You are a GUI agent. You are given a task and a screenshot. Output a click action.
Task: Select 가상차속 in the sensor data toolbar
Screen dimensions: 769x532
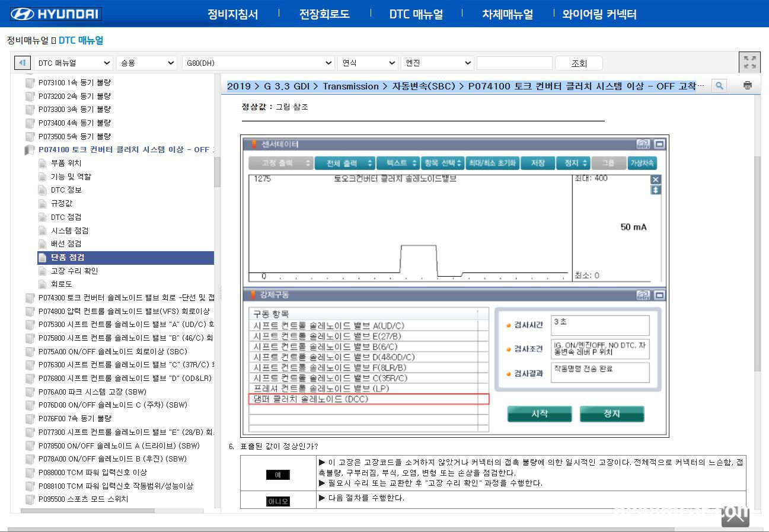642,163
